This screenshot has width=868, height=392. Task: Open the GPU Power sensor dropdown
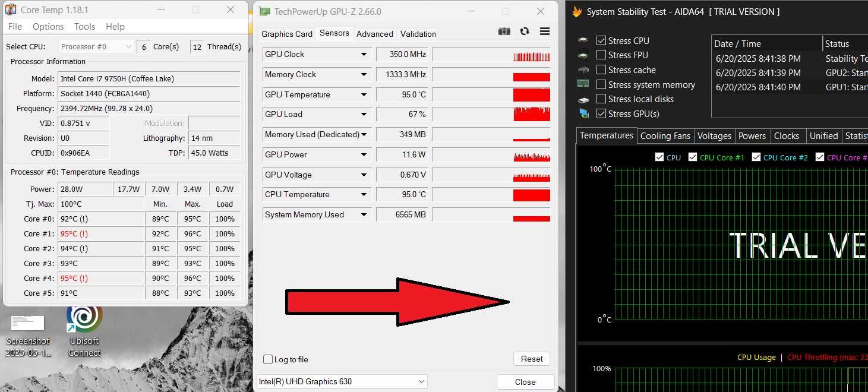pyautogui.click(x=364, y=154)
